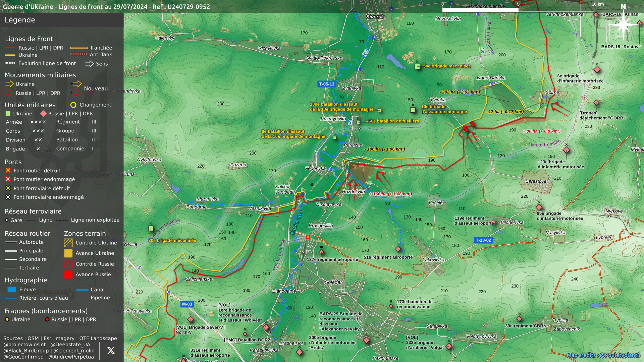The width and height of the screenshot is (644, 362).
Task: Click the 10 km scale bar
Action: 518,10
